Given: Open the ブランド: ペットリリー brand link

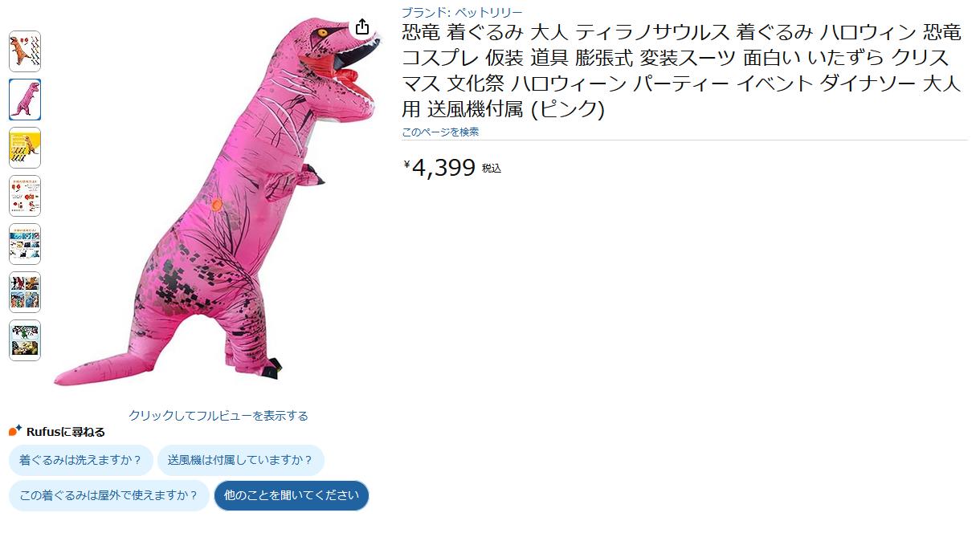Looking at the screenshot, I should click(462, 12).
